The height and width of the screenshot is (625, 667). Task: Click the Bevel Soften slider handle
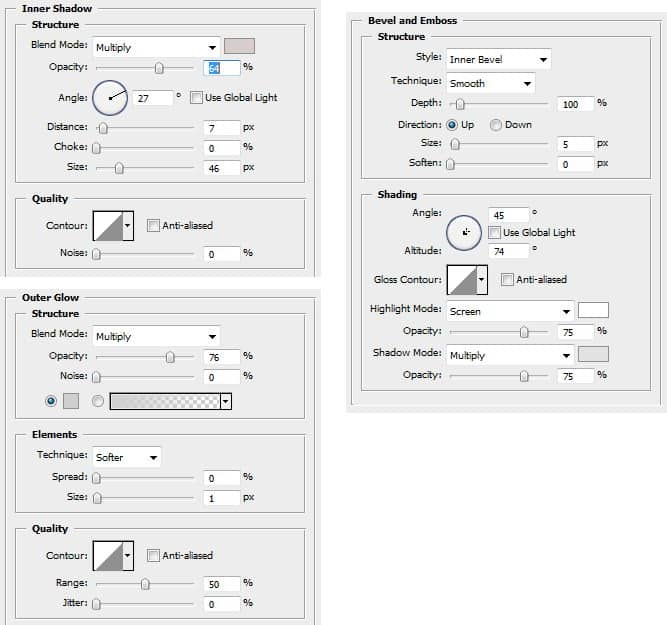point(450,164)
